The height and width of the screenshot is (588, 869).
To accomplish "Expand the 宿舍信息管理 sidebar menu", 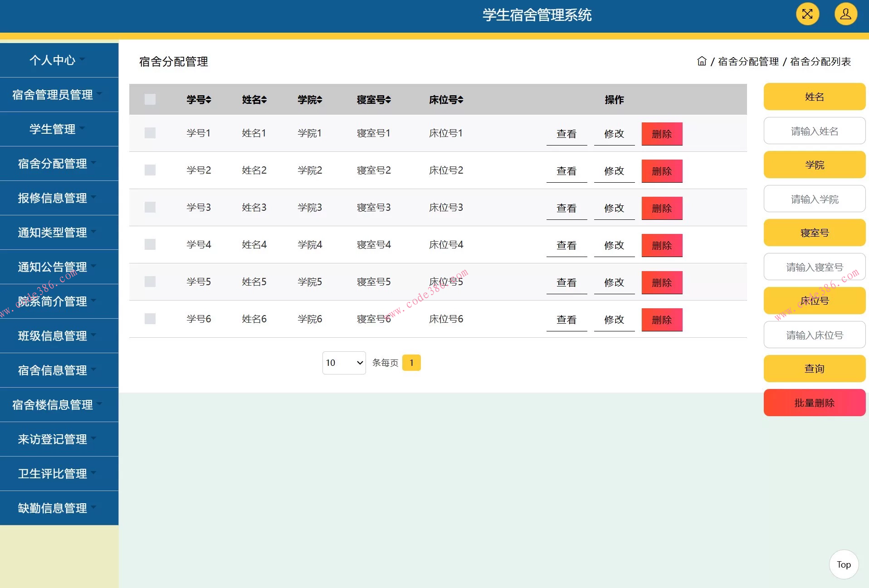I will pyautogui.click(x=52, y=370).
